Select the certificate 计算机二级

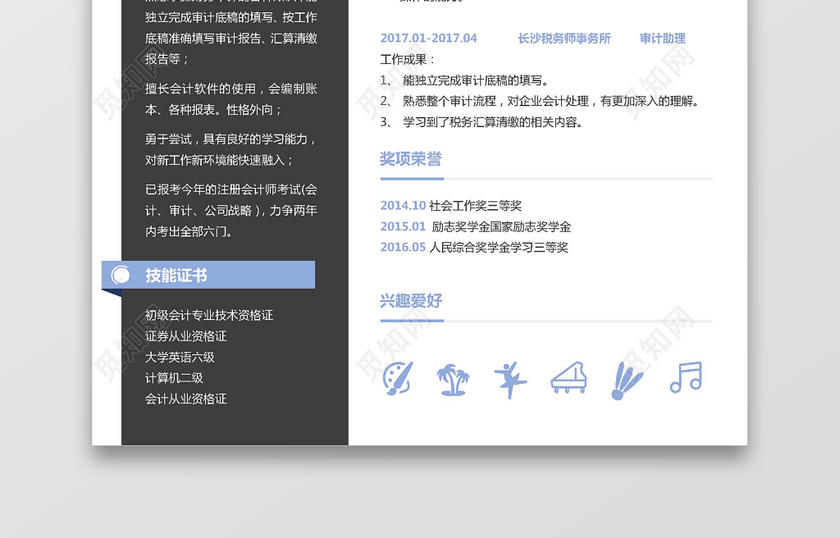point(174,378)
